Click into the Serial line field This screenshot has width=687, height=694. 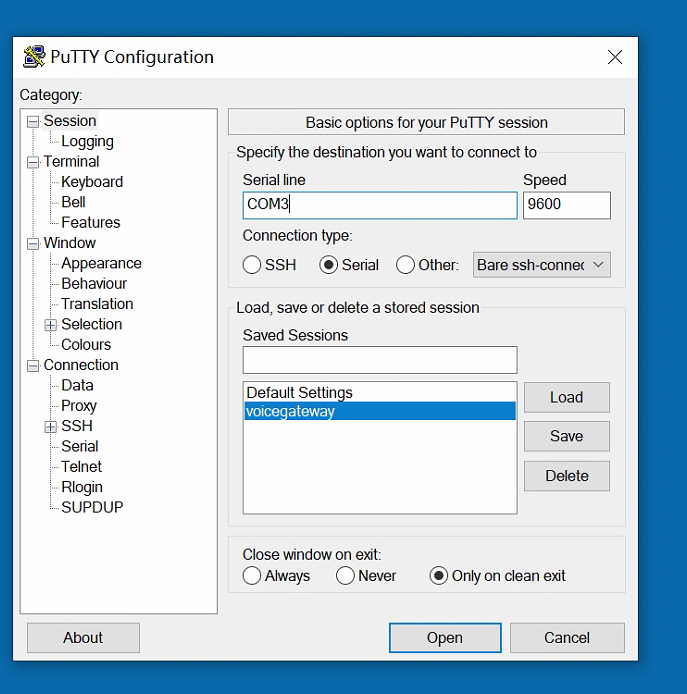(x=380, y=205)
